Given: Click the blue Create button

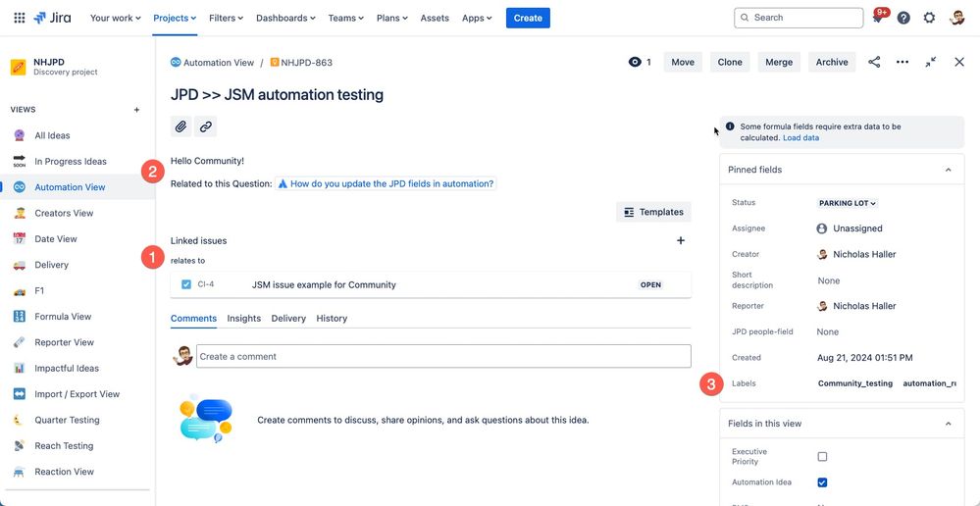Looking at the screenshot, I should coord(528,18).
